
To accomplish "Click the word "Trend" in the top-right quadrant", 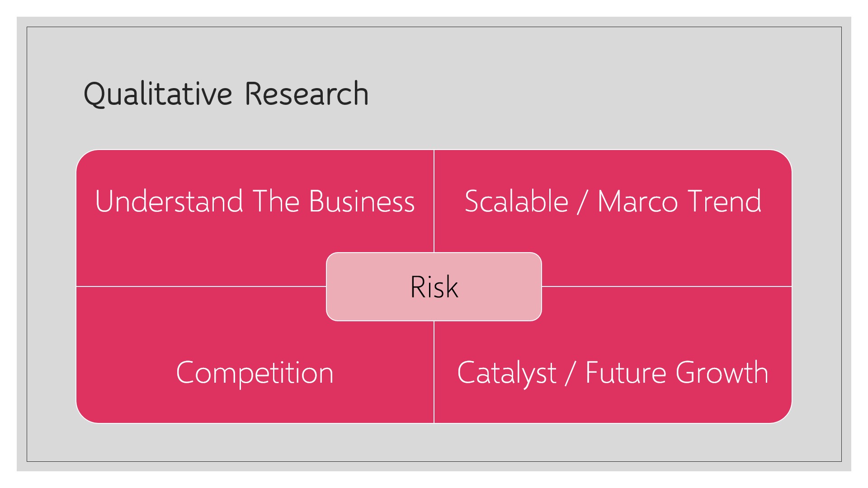I will [x=725, y=202].
